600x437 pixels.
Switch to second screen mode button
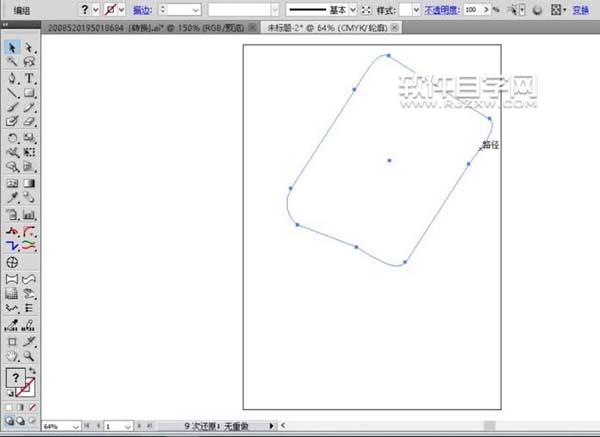pyautogui.click(x=21, y=421)
